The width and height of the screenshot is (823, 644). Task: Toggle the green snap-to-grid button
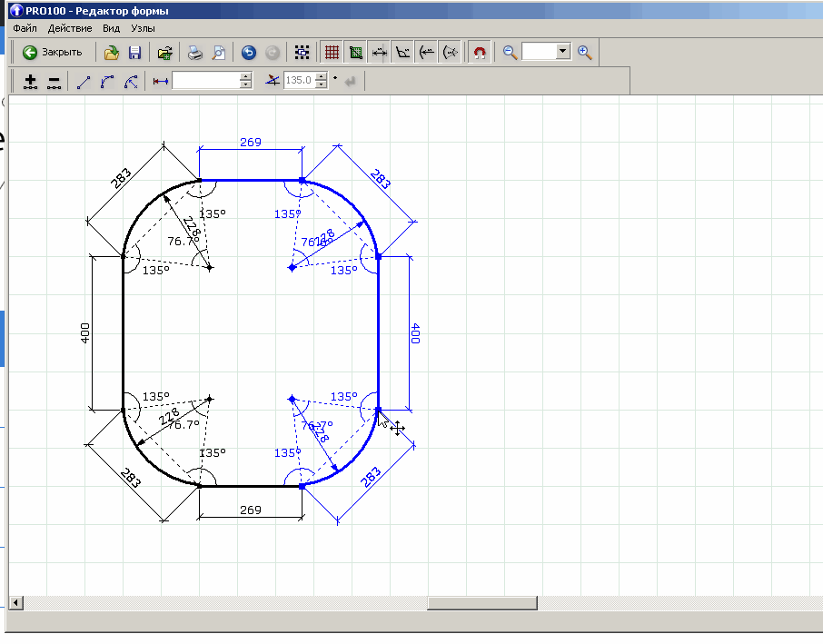point(355,53)
